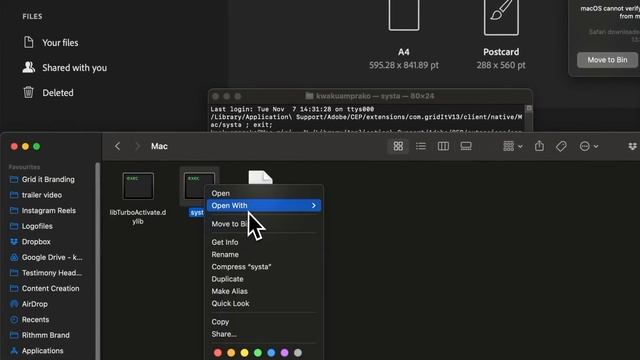The image size is (640, 360).
Task: Switch Finder to icon view
Action: coord(398,146)
